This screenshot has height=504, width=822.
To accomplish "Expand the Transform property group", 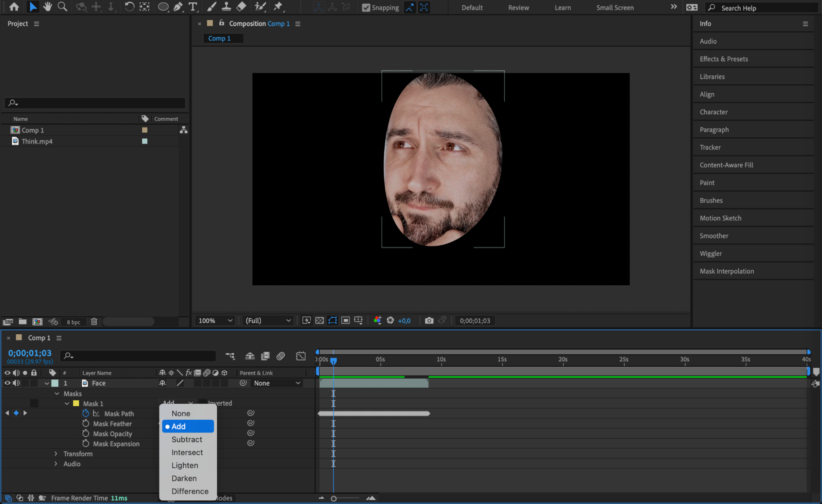I will click(56, 454).
